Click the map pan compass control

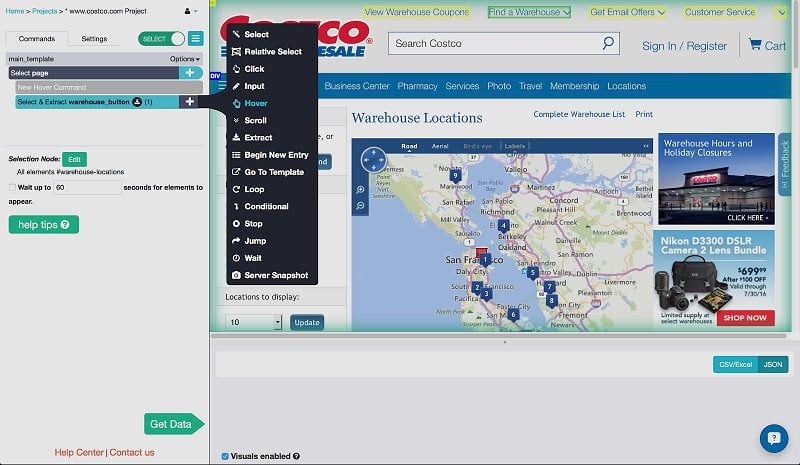click(x=373, y=160)
